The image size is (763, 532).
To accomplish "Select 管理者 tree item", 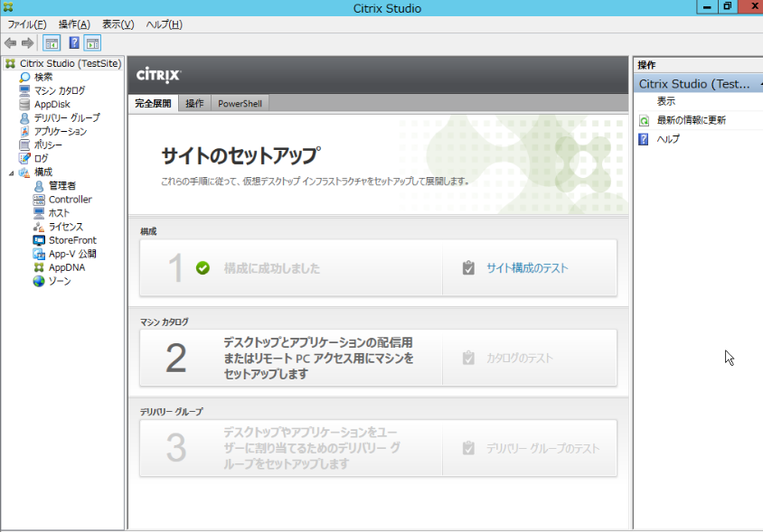I will 62,186.
